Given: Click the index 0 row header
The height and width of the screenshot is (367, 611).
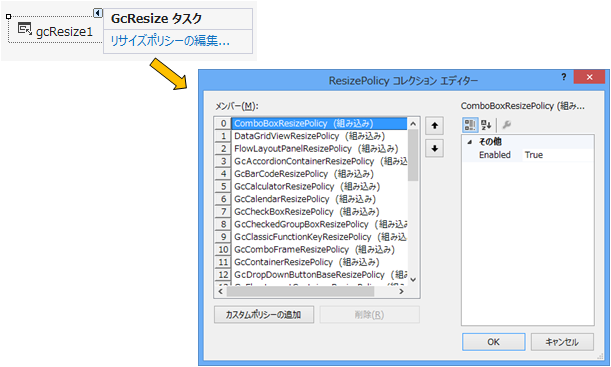Looking at the screenshot, I should tap(223, 124).
